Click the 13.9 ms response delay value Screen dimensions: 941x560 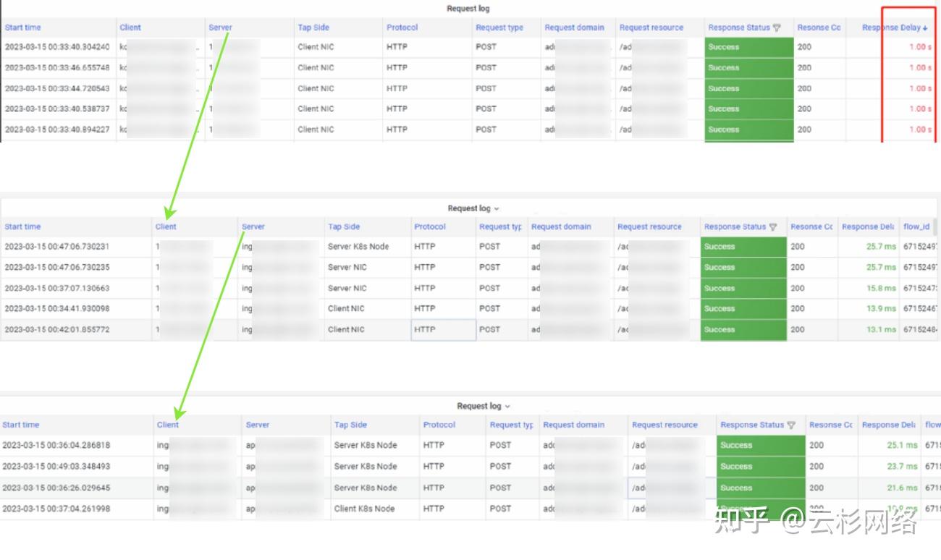click(x=881, y=308)
